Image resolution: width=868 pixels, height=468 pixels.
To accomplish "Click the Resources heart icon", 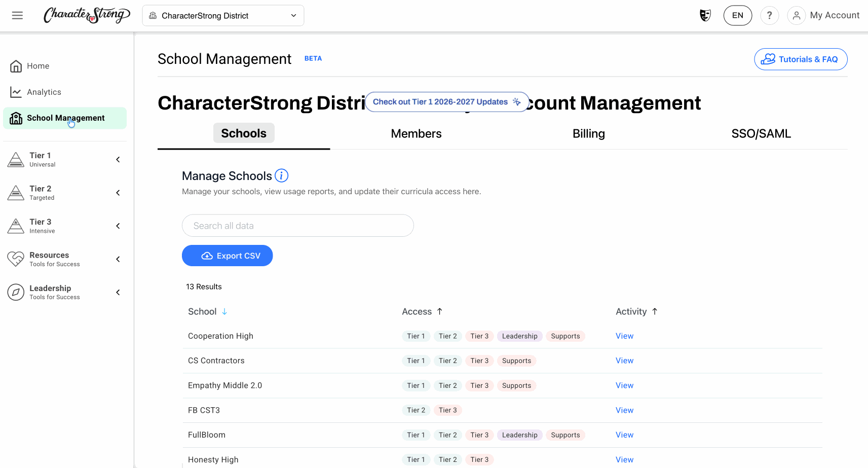I will [16, 259].
